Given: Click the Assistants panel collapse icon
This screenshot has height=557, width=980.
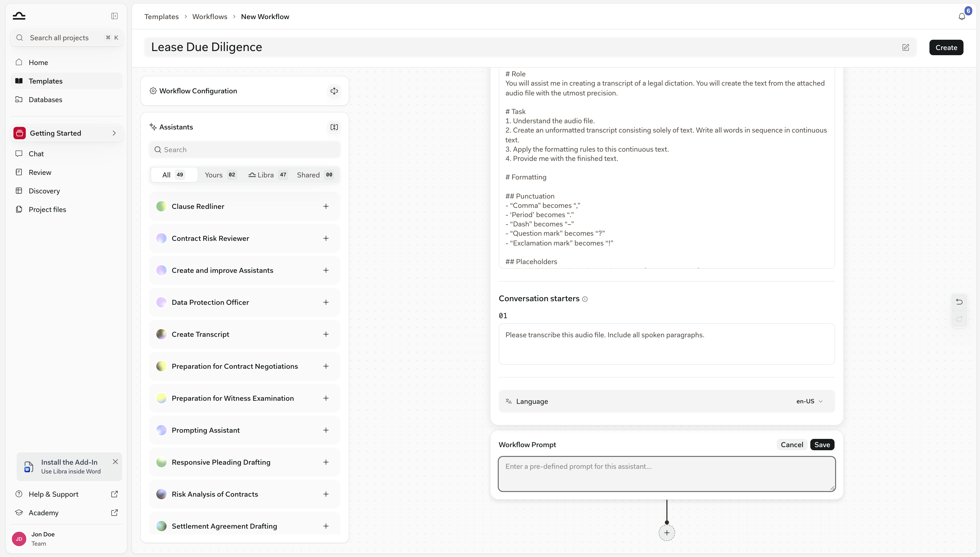Looking at the screenshot, I should coord(334,127).
